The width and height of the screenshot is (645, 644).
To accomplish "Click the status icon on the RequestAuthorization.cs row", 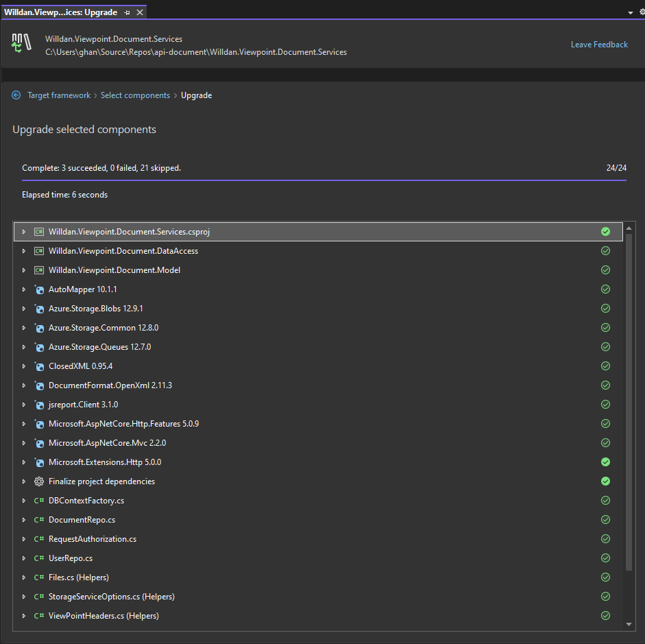I will 605,539.
